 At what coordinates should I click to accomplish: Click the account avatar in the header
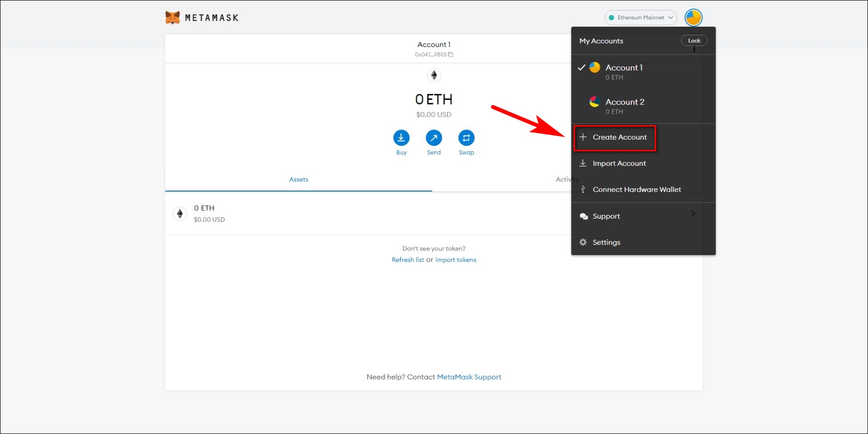[x=693, y=17]
